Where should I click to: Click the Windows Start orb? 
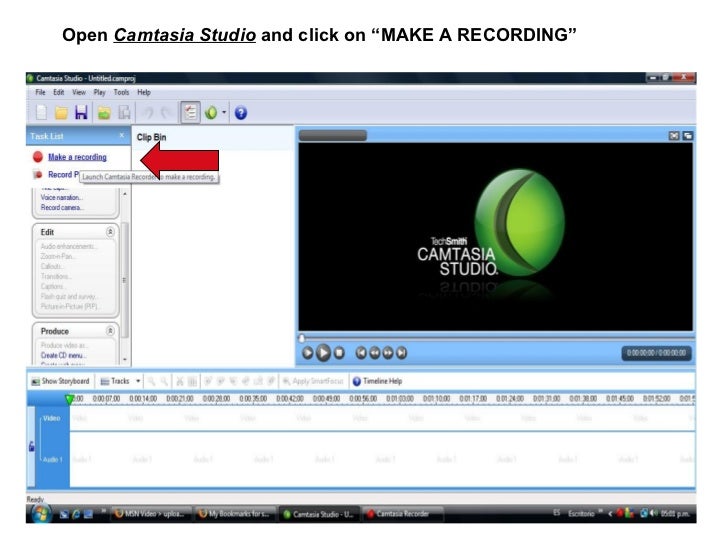(x=41, y=514)
